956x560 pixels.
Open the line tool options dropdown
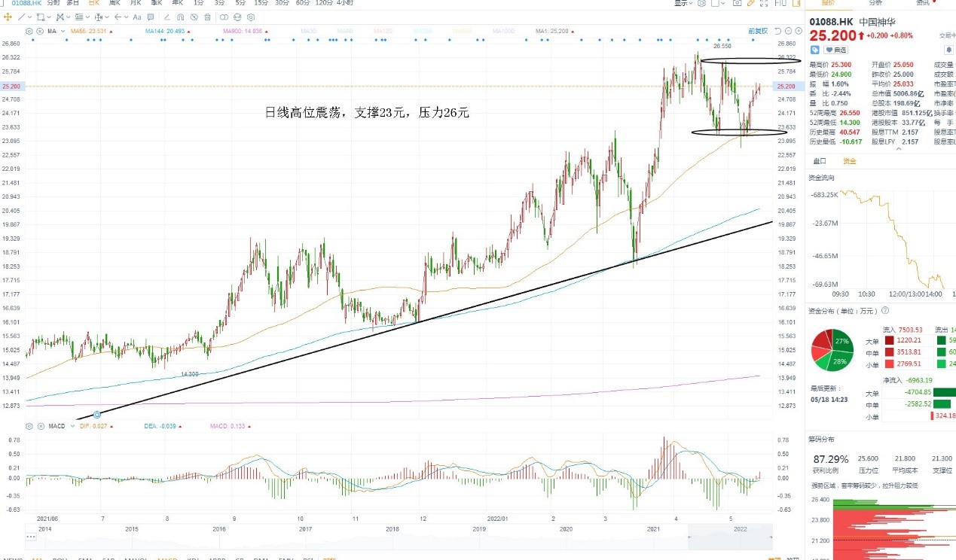pos(29,17)
